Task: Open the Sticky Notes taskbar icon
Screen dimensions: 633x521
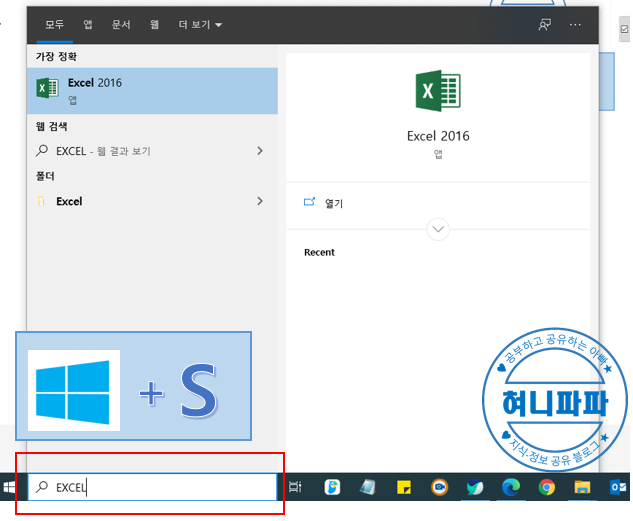Action: pyautogui.click(x=404, y=487)
